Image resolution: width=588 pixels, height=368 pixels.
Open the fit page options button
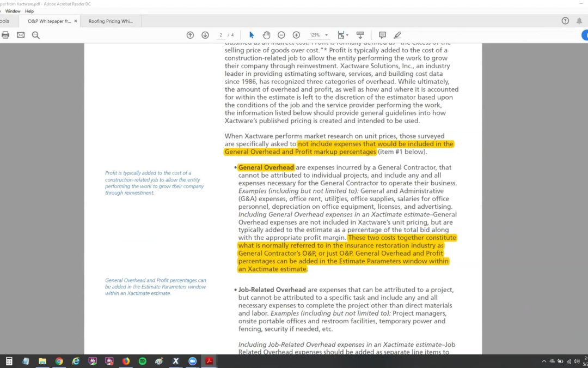click(342, 35)
